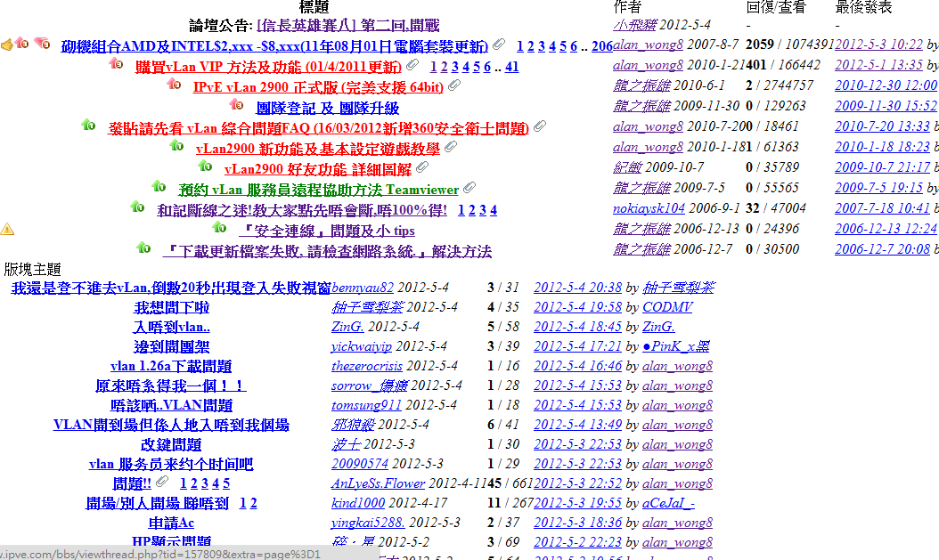Image resolution: width=939 pixels, height=560 pixels.
Task: Open vLan2900 新功能及基本設定遊戲教學 thread
Action: 317,149
